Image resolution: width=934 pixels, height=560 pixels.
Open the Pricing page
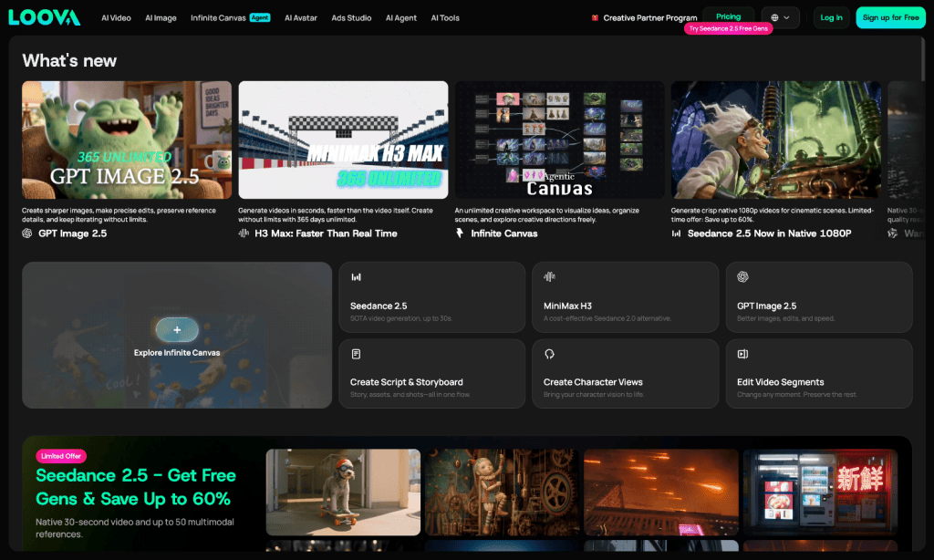coord(729,16)
